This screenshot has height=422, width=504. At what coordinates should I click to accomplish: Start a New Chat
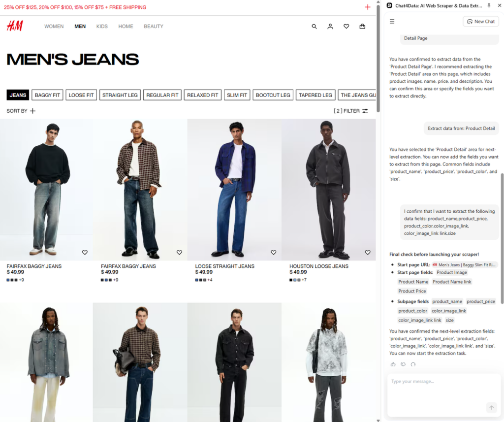pyautogui.click(x=480, y=22)
